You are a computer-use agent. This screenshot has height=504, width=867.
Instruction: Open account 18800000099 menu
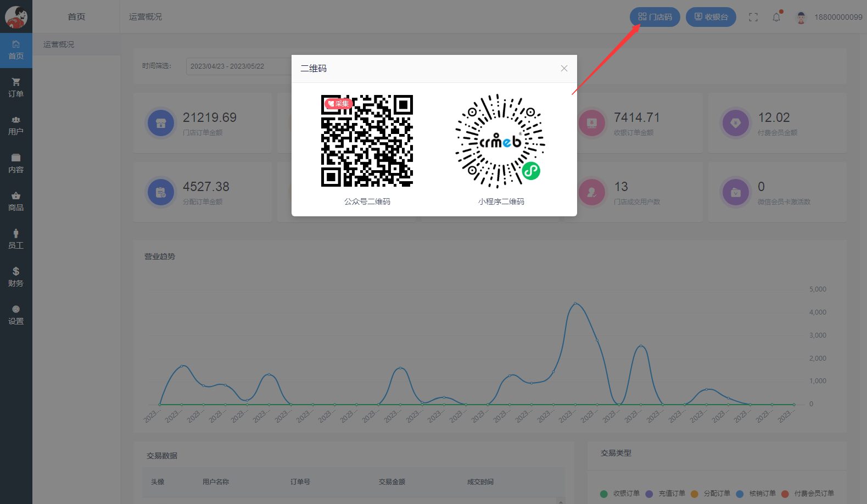coord(838,17)
